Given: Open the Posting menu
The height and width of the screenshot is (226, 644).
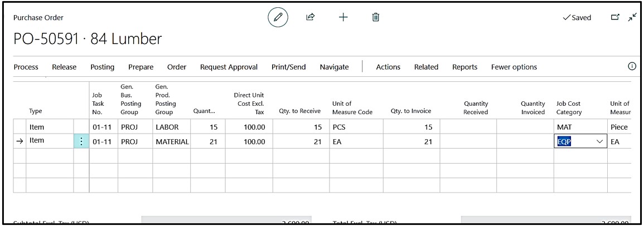Looking at the screenshot, I should coord(102,67).
